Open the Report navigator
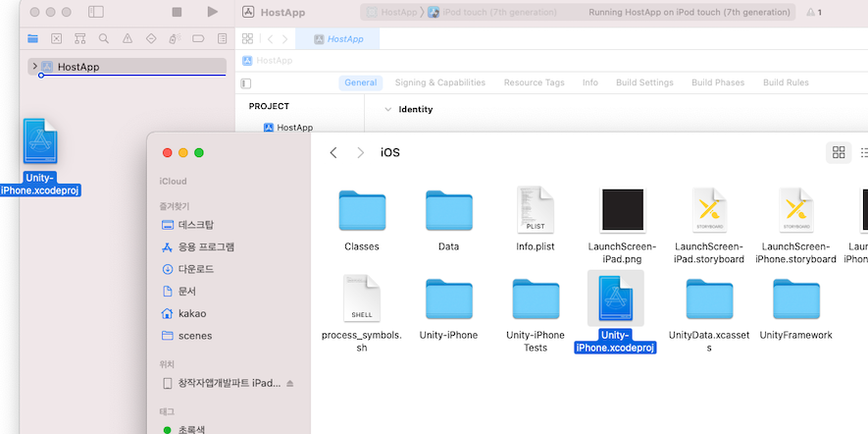 point(222,39)
